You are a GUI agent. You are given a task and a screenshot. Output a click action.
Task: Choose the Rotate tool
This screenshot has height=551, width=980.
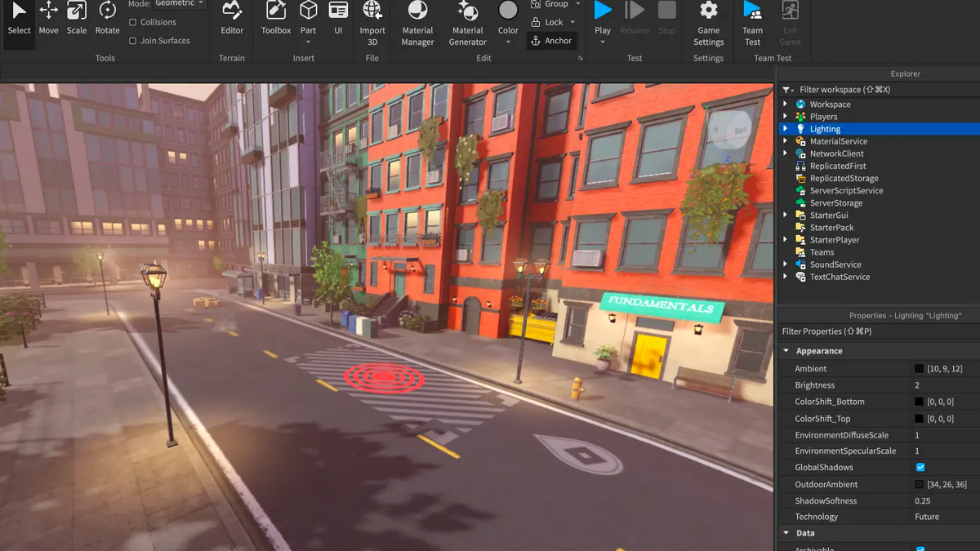coord(107,18)
